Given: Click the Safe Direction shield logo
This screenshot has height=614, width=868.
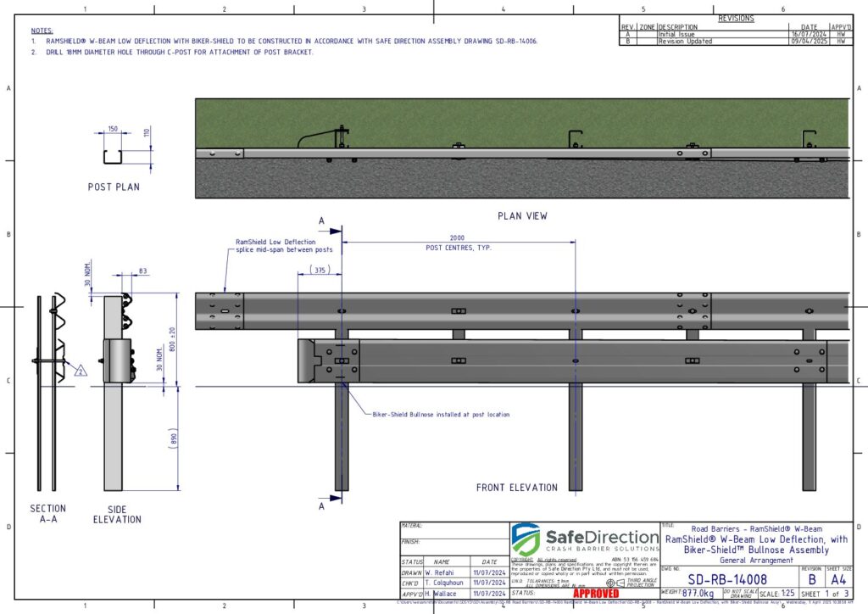Looking at the screenshot, I should 526,539.
